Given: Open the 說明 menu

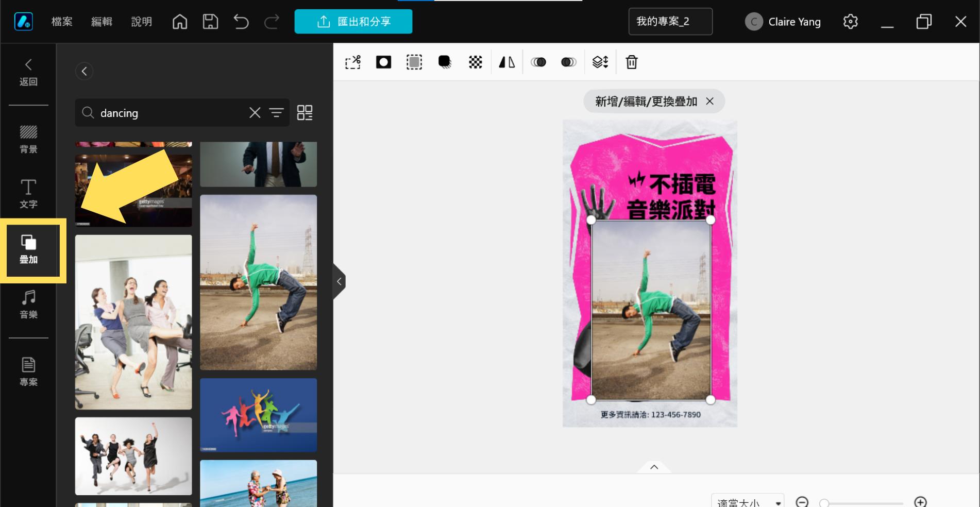Looking at the screenshot, I should (x=142, y=22).
